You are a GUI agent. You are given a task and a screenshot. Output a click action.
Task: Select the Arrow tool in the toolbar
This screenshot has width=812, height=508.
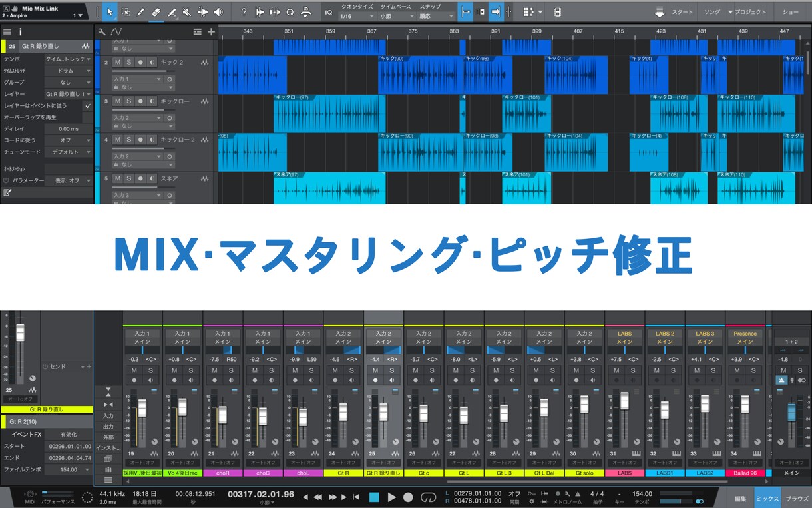click(110, 11)
